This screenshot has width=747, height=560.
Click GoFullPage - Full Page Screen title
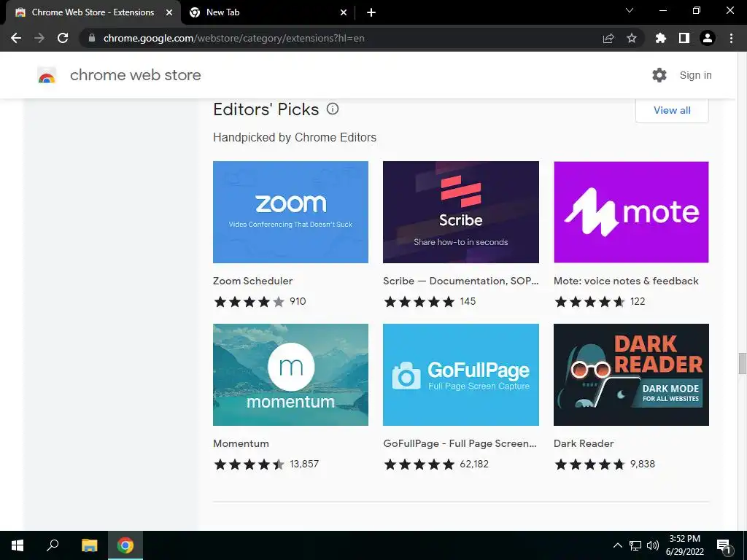(460, 443)
